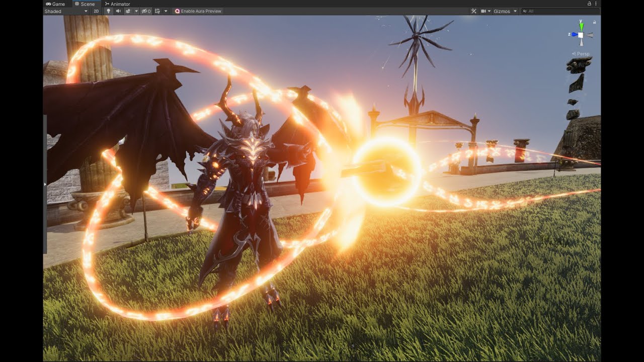Viewport: 644px width, 362px height.
Task: Open the component editor tools icon
Action: (x=473, y=11)
